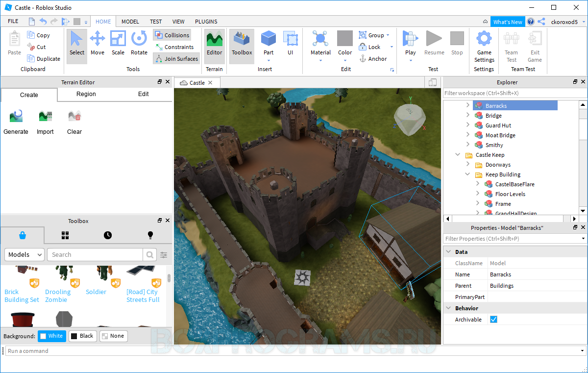Set toolbox background to None
The width and height of the screenshot is (588, 373).
[x=113, y=336]
